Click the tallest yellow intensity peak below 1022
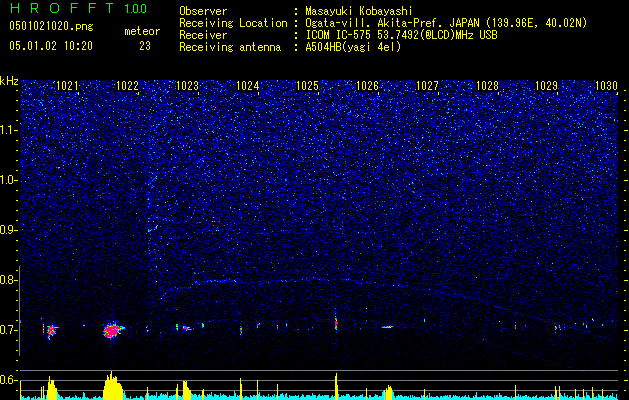The height and width of the screenshot is (400, 629). click(x=112, y=385)
